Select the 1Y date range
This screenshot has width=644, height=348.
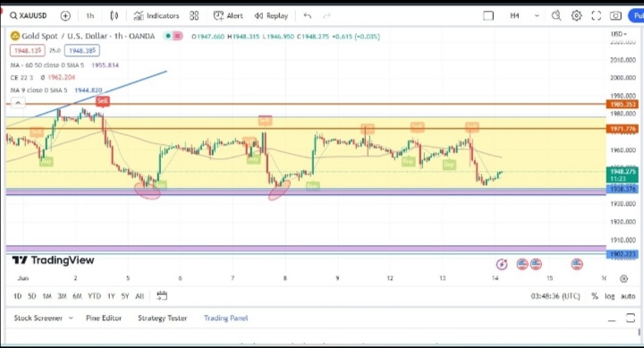click(111, 296)
